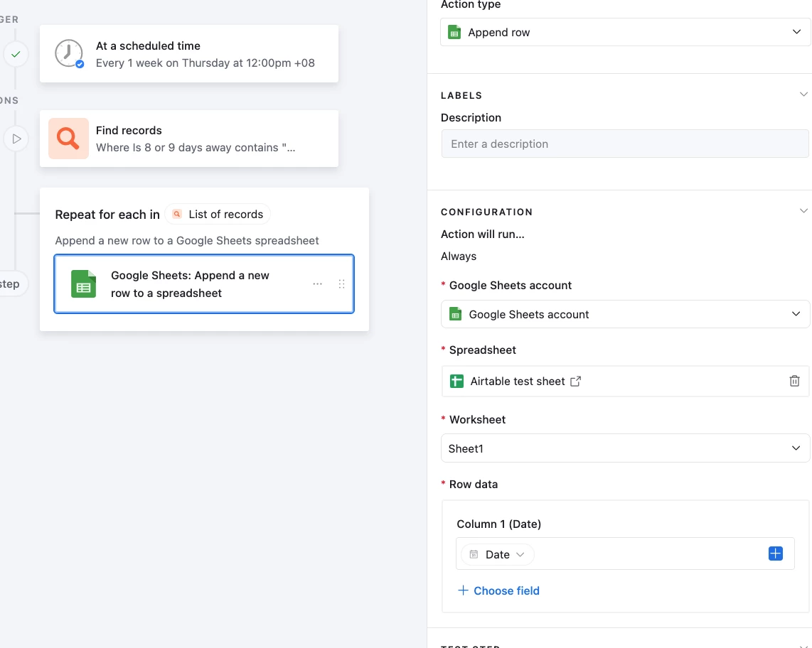Click the Google Sheets account dropdown icon
The height and width of the screenshot is (648, 812).
455,314
